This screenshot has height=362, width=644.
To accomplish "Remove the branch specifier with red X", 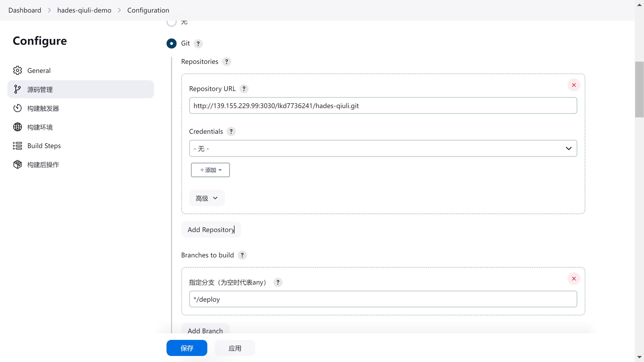I will click(x=574, y=279).
